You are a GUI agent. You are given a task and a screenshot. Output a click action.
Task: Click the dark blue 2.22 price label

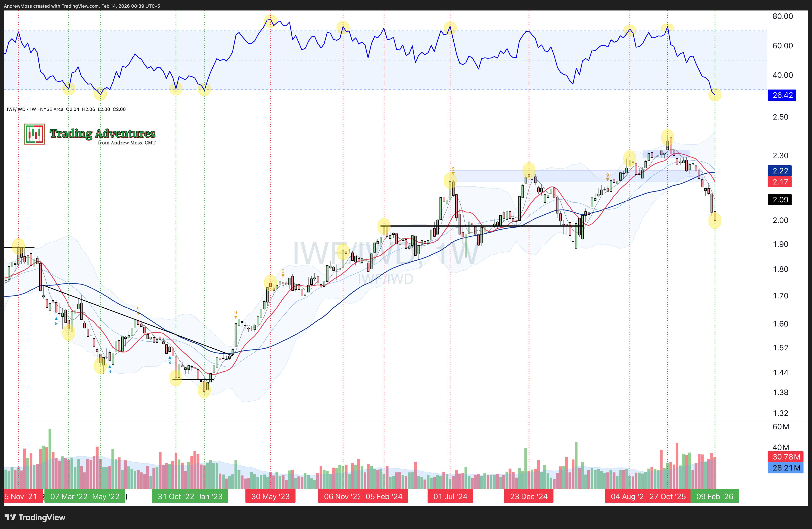780,171
